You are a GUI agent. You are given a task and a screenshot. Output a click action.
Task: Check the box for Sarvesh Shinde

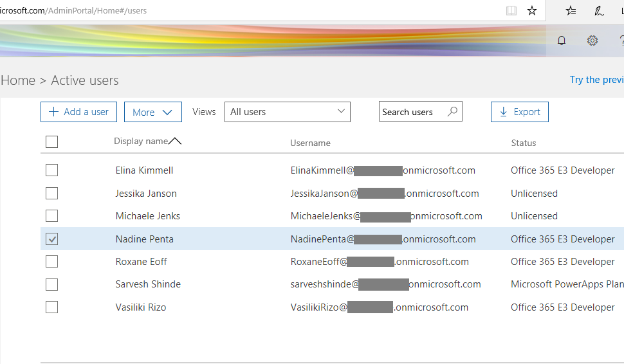tap(51, 284)
